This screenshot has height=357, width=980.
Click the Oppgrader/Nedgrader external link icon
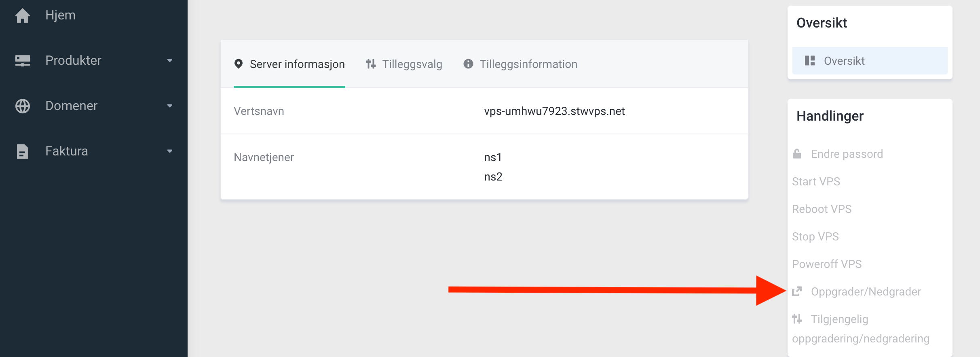797,291
